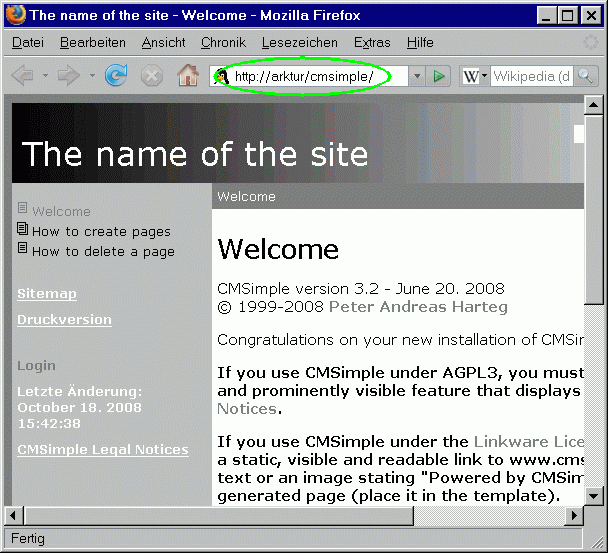Open CMSimple Legal Notices sidebar link

click(103, 449)
